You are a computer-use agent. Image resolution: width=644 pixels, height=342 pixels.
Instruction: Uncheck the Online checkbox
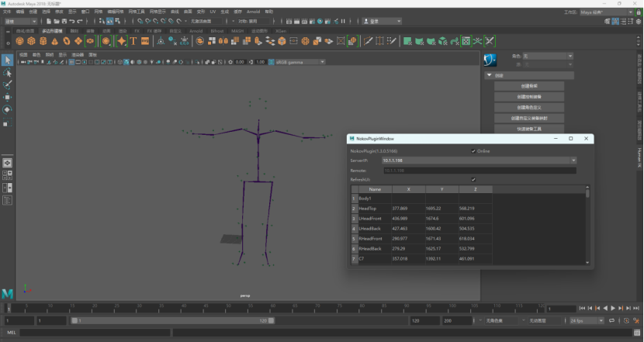(x=473, y=151)
